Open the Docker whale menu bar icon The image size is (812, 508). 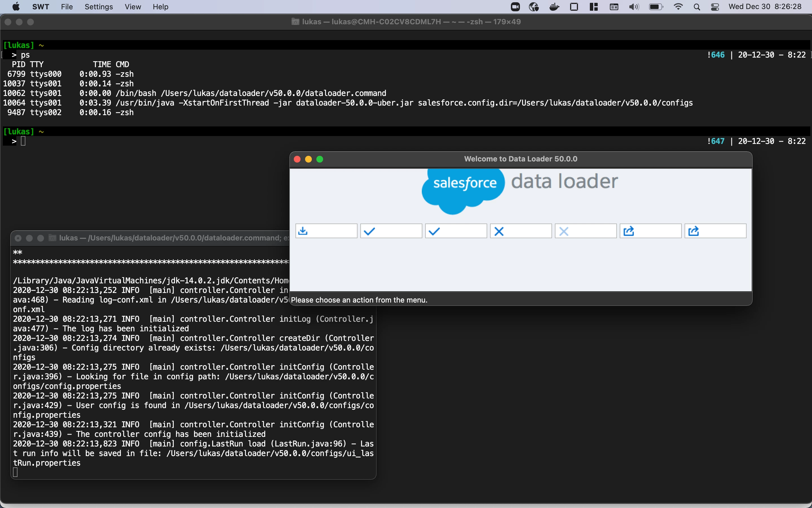554,7
